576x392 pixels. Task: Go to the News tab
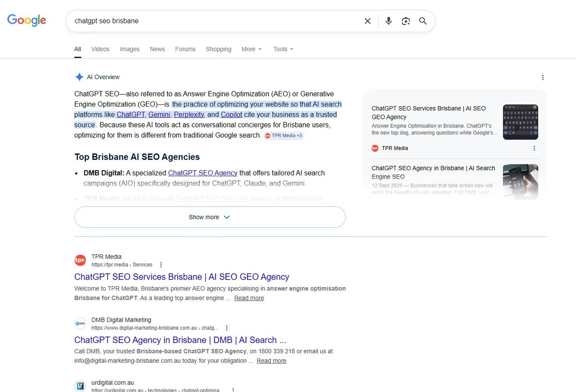coord(157,49)
